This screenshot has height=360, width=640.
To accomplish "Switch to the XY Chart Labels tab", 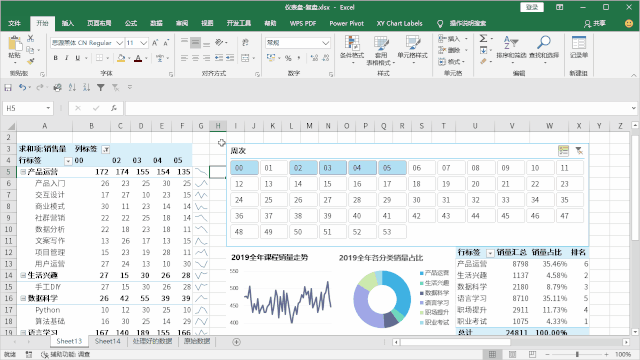I will pos(399,23).
